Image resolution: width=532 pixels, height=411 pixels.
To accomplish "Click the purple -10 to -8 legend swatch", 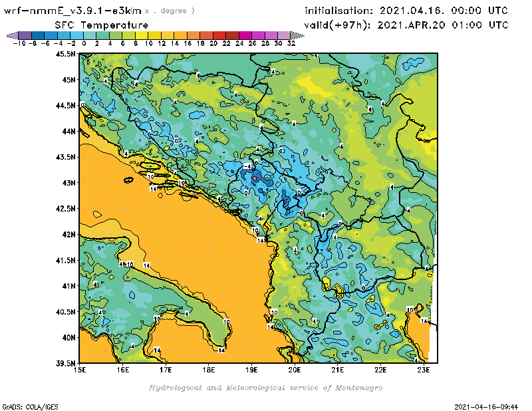I will pyautogui.click(x=25, y=35).
